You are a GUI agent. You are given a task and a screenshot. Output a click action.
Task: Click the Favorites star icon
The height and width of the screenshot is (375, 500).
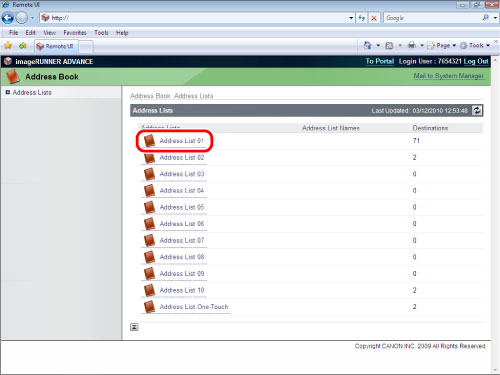click(x=8, y=46)
